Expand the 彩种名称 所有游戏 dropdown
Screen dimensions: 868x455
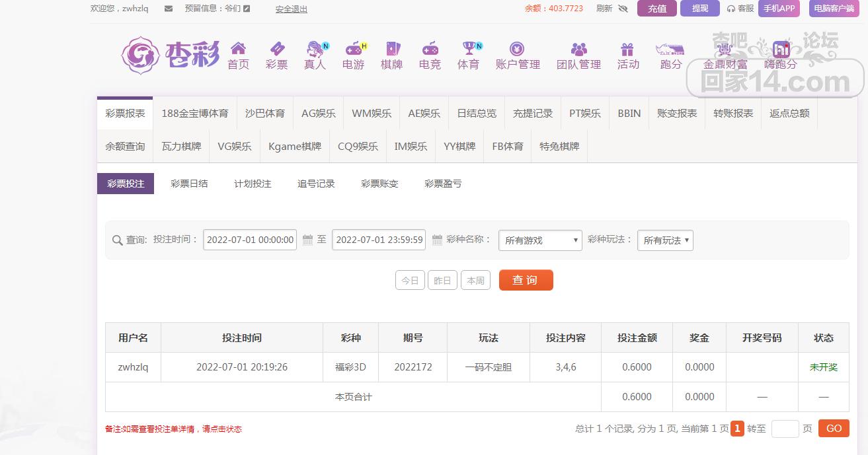click(540, 240)
